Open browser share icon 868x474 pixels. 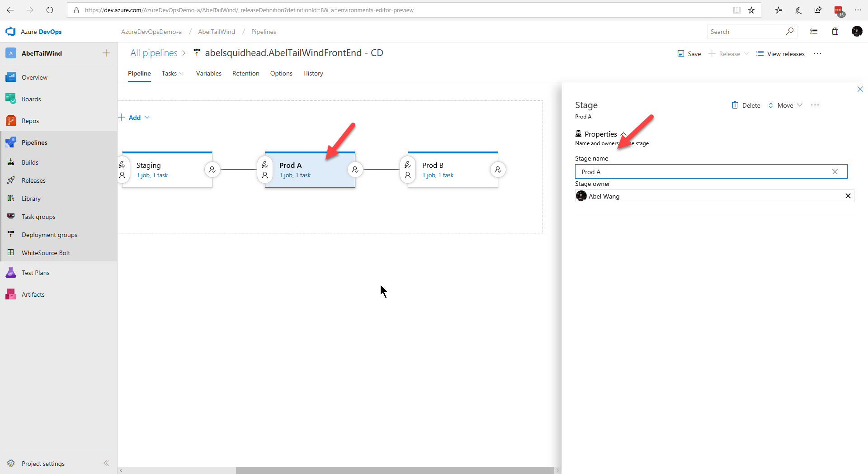[818, 10]
